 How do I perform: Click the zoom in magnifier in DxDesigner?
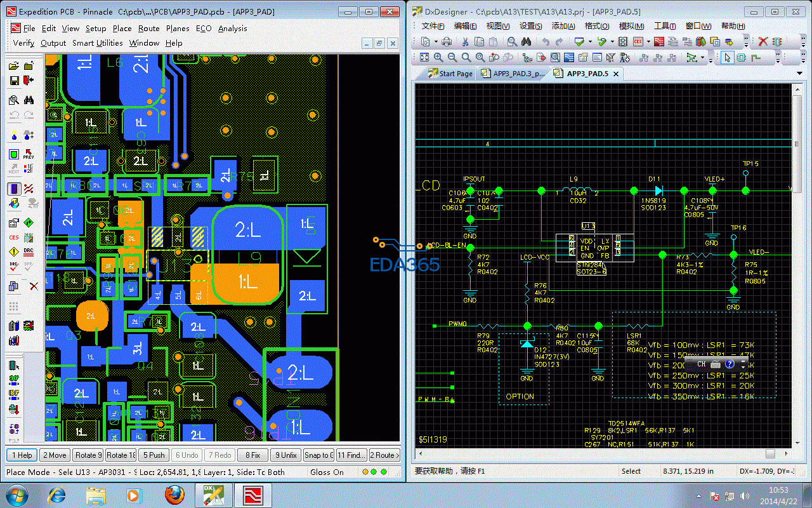[438, 58]
